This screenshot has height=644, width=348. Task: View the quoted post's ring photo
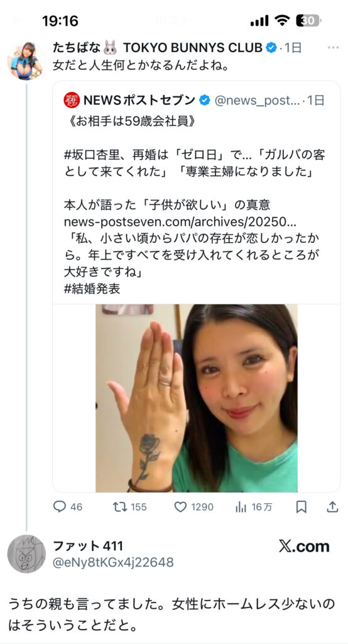[196, 398]
